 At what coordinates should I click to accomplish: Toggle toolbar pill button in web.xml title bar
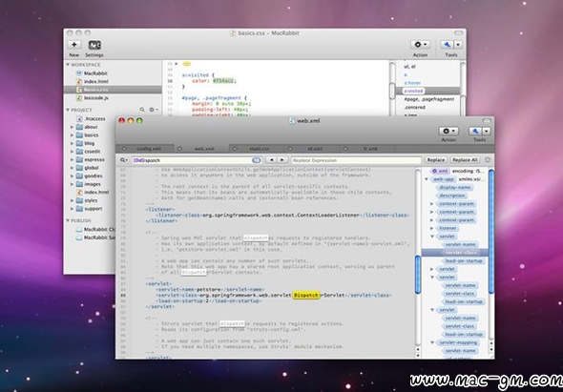(x=487, y=120)
